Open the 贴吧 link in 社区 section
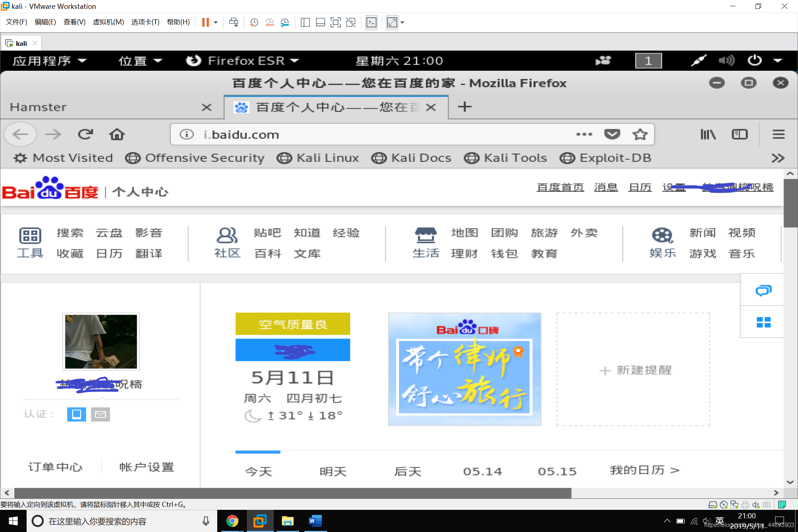Image resolution: width=798 pixels, height=532 pixels. tap(267, 233)
